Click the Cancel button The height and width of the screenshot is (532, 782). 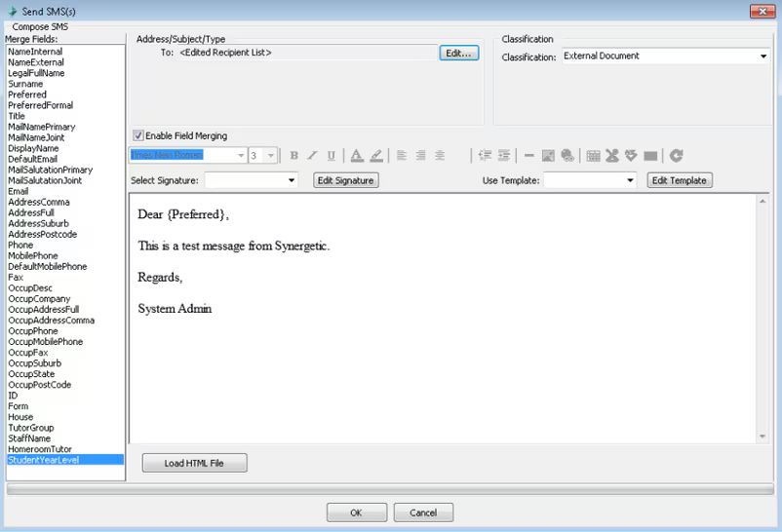click(423, 513)
